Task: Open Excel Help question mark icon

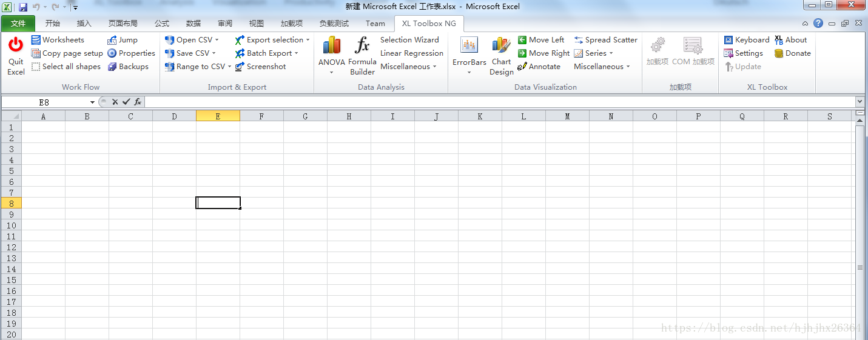Action: pyautogui.click(x=818, y=23)
